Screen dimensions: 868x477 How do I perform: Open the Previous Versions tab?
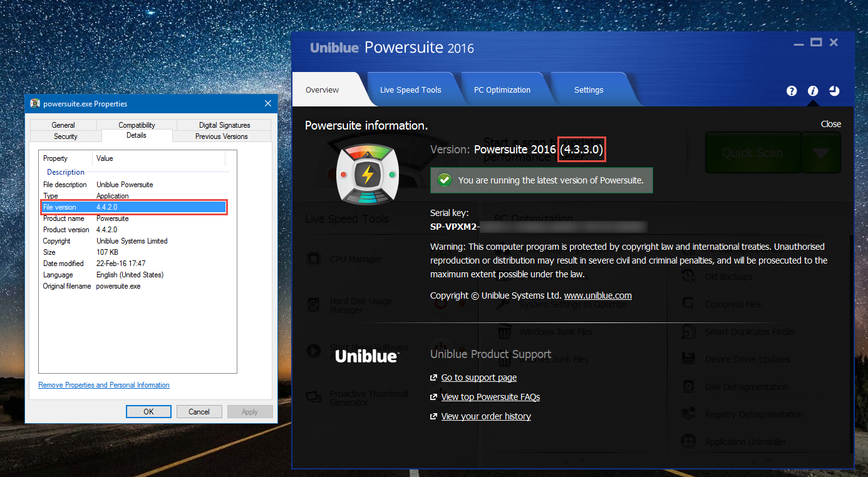[x=222, y=136]
